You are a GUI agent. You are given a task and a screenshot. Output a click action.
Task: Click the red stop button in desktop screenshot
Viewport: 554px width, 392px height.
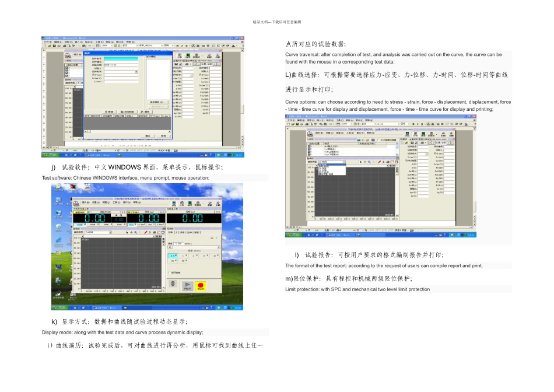(201, 286)
